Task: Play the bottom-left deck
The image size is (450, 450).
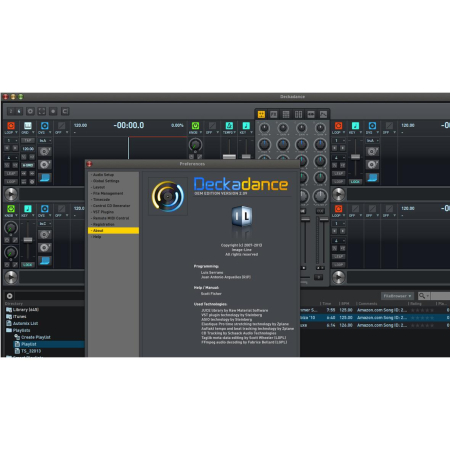Action: [x=11, y=277]
